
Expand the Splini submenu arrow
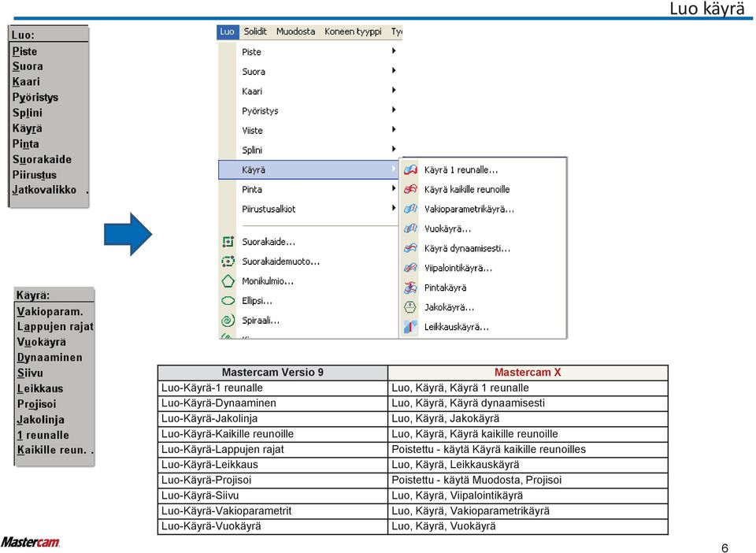click(394, 150)
